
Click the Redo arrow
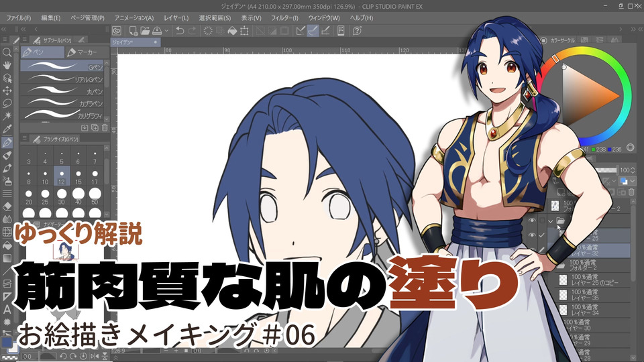[192, 31]
